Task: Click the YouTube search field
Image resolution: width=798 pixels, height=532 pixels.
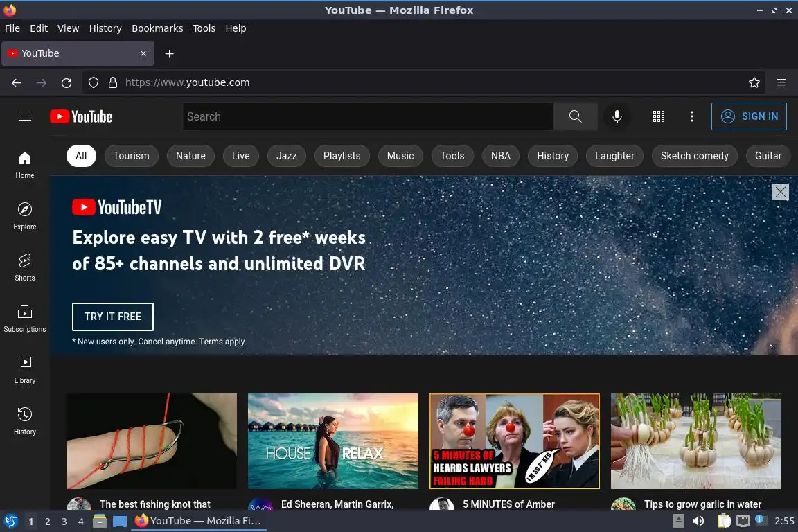Action: (368, 116)
